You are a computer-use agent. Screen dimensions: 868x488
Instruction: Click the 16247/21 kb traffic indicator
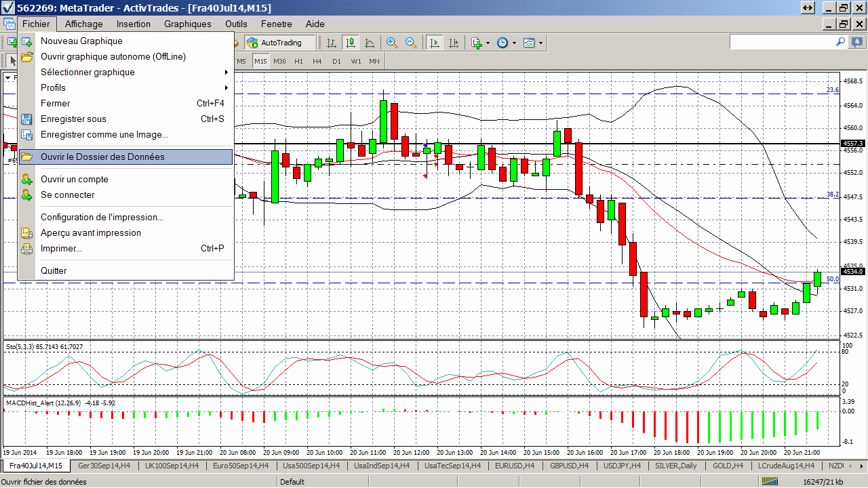[823, 482]
